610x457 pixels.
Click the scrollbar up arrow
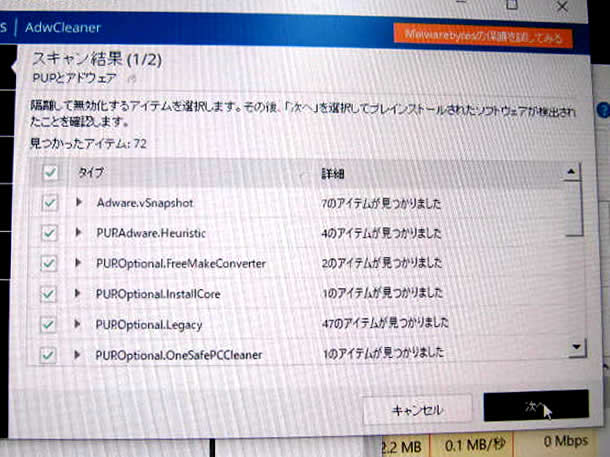[571, 172]
